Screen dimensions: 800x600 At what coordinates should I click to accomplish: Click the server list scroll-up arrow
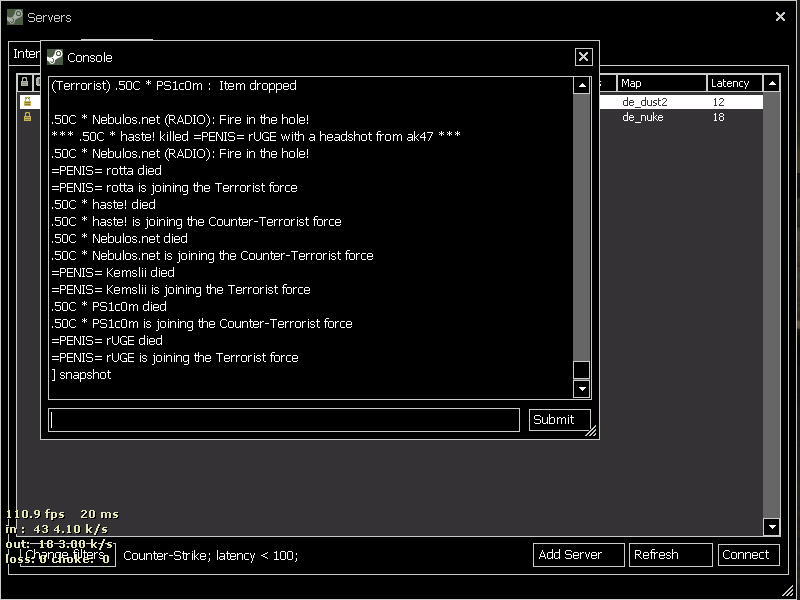click(772, 83)
